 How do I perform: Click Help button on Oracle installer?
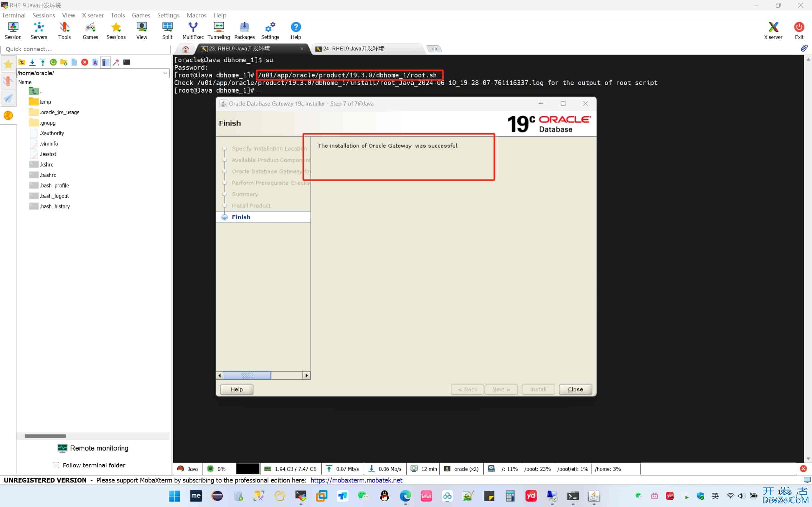pyautogui.click(x=236, y=389)
